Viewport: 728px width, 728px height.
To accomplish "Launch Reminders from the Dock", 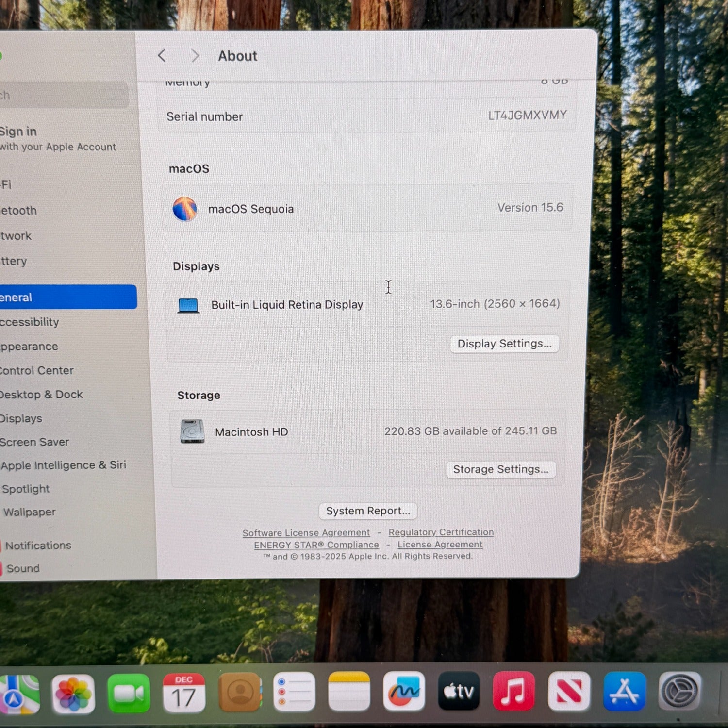I will point(294,692).
